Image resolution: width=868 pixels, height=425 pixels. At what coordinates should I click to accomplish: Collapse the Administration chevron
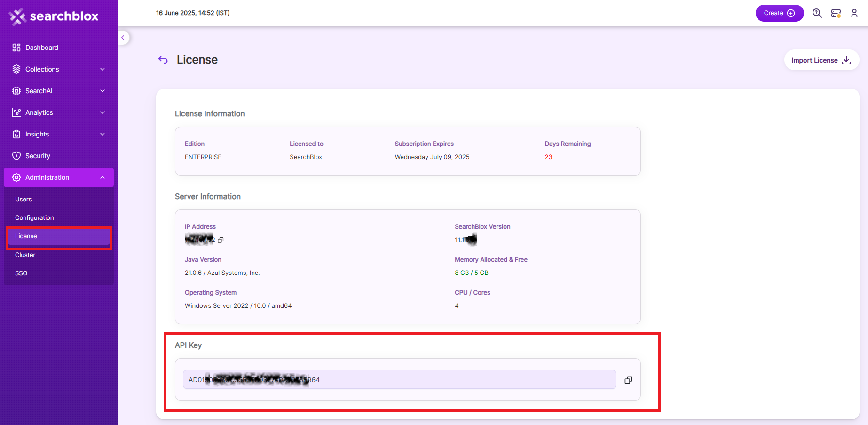click(103, 177)
